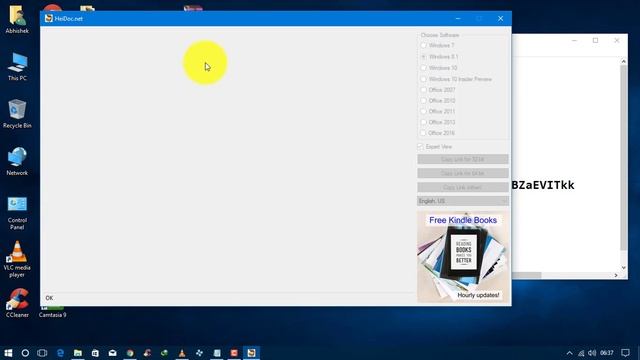The image size is (640, 360).
Task: Click the OK status text at bottom
Action: tap(49, 298)
